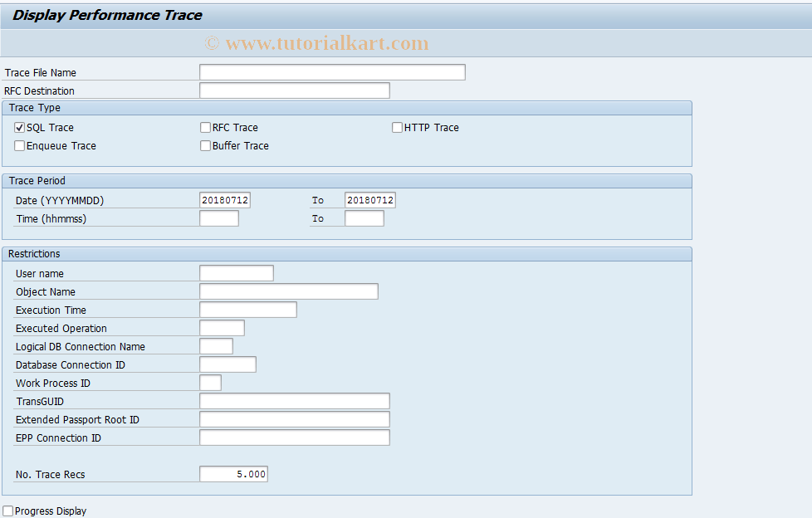Click the Executed Operation field
The image size is (812, 518).
coord(221,327)
